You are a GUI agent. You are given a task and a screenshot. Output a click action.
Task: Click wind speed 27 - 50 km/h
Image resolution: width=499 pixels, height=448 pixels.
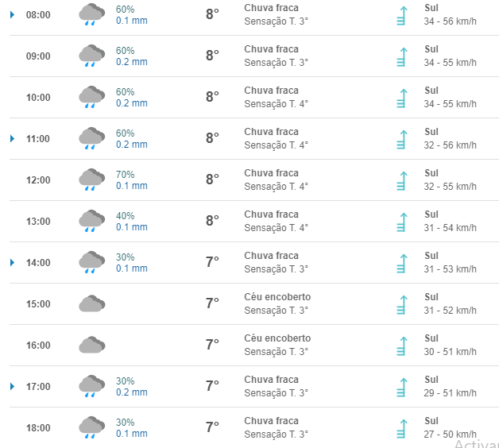[451, 434]
